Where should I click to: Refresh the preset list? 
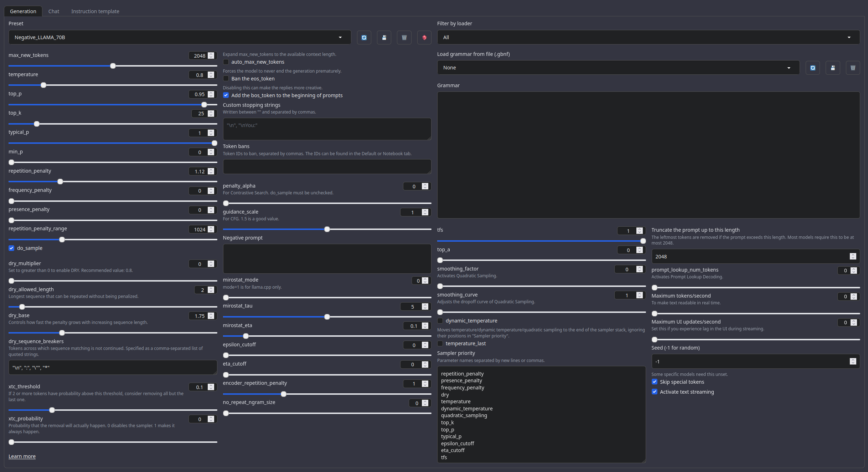[364, 37]
